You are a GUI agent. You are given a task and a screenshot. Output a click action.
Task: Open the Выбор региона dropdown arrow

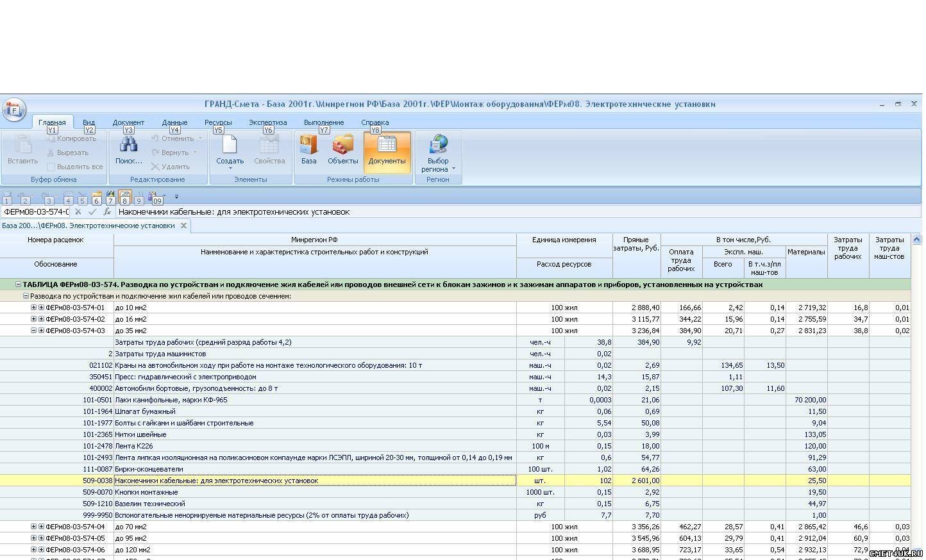tap(453, 169)
